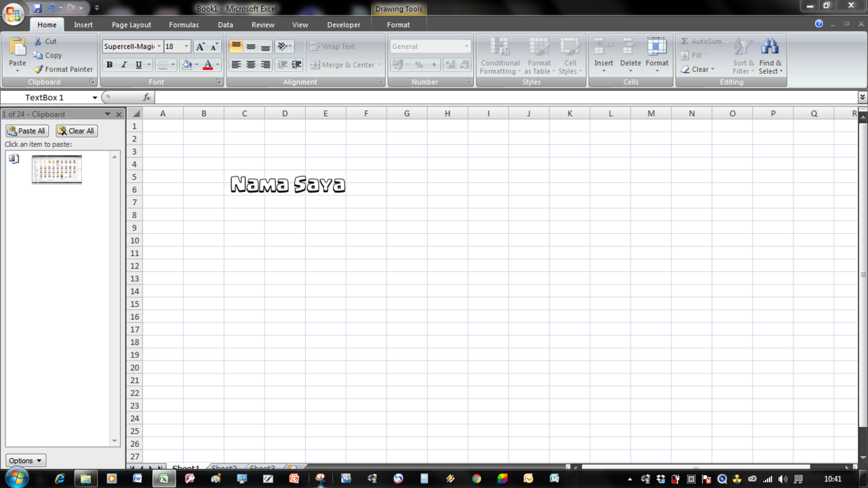The width and height of the screenshot is (868, 488).
Task: Copy the selection to clipboard
Action: pyautogui.click(x=47, y=56)
